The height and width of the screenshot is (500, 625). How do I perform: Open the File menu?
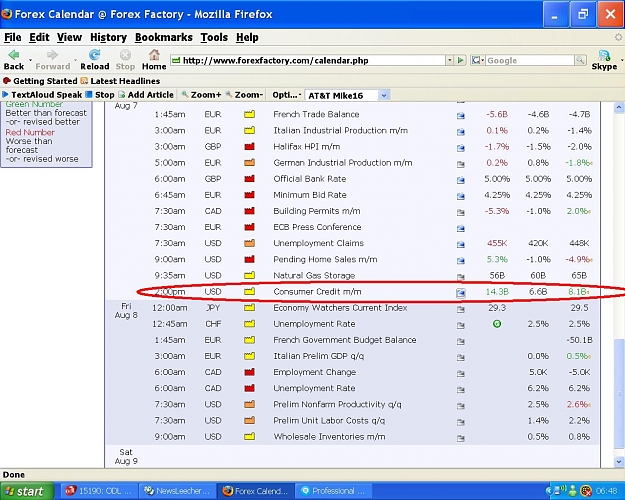click(x=13, y=37)
